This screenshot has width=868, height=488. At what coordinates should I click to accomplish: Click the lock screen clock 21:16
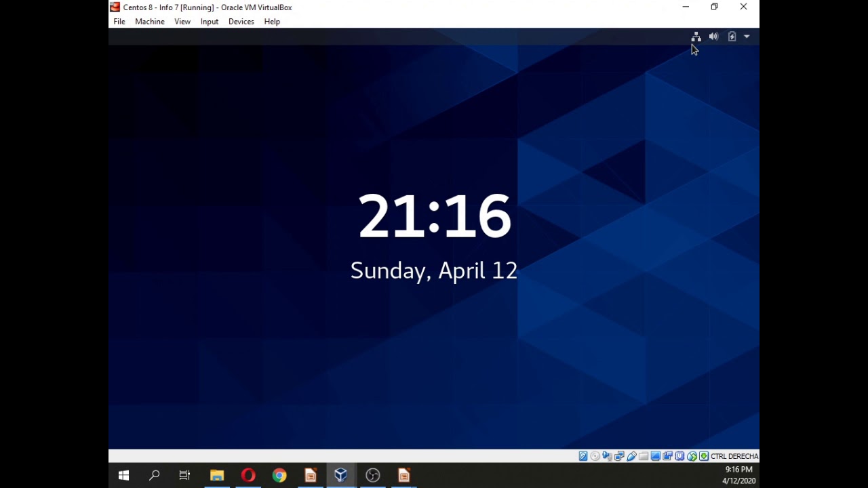434,216
